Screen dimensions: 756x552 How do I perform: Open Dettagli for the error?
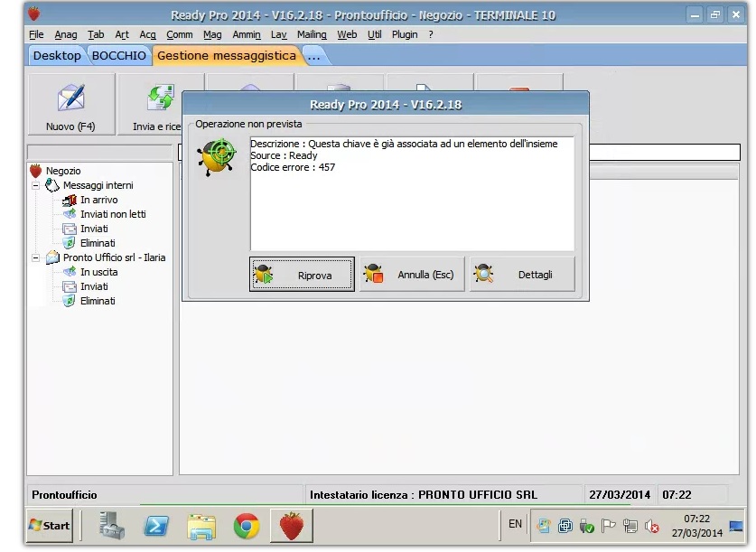click(x=522, y=275)
